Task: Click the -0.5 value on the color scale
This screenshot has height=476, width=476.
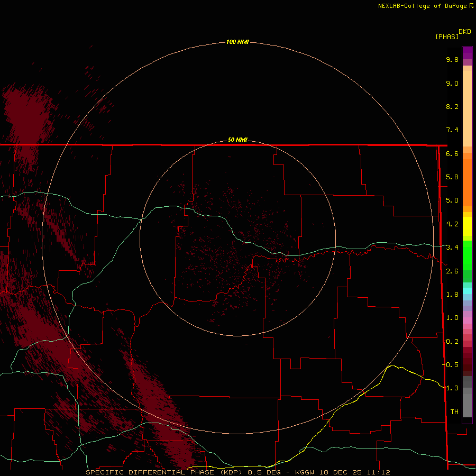Action: [451, 365]
